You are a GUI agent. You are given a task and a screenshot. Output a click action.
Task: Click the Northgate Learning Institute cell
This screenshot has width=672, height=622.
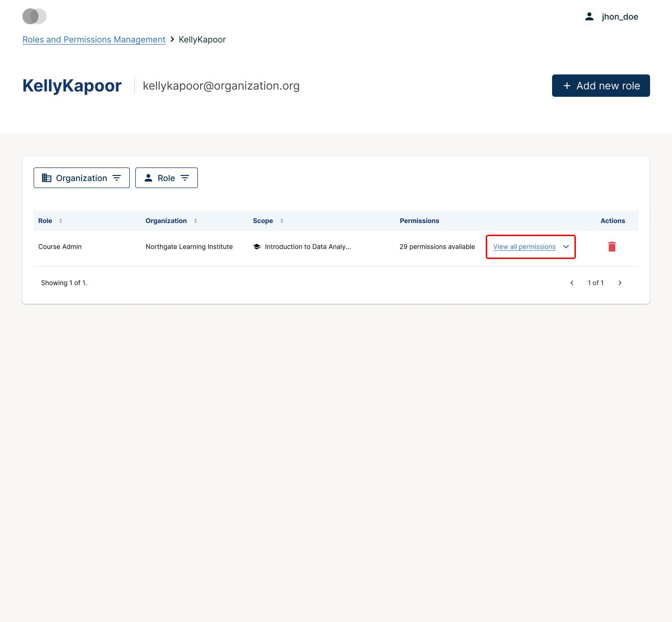coord(189,247)
